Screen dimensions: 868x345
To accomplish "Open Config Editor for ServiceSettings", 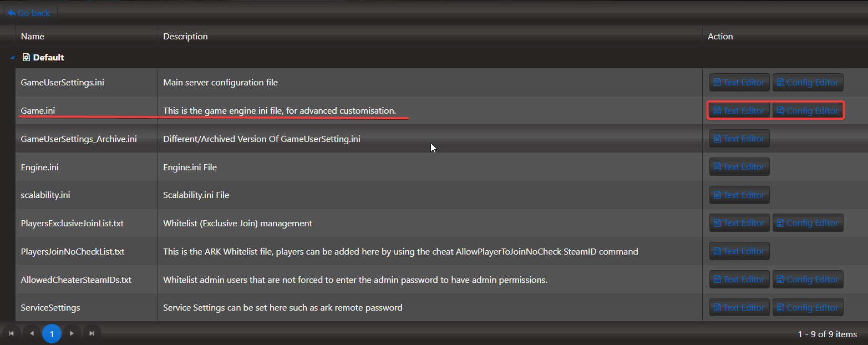I will (808, 308).
